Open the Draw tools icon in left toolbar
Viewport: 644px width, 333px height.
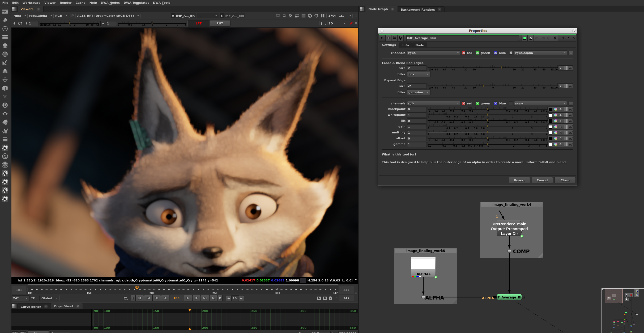tap(5, 20)
